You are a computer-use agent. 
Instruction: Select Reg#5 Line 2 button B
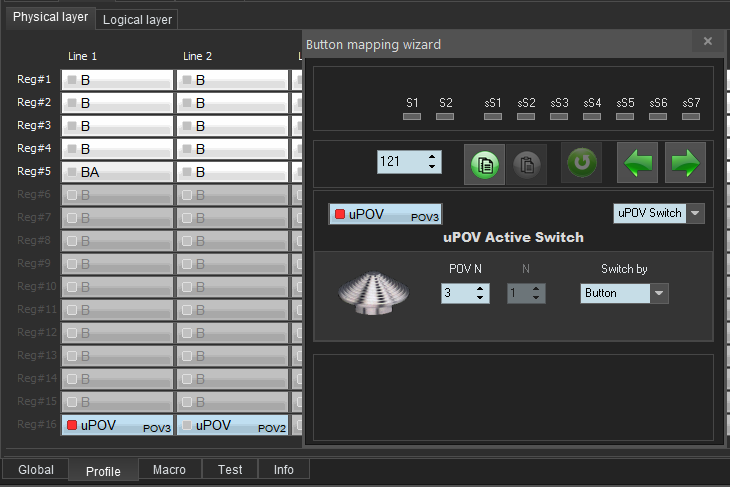pyautogui.click(x=232, y=172)
